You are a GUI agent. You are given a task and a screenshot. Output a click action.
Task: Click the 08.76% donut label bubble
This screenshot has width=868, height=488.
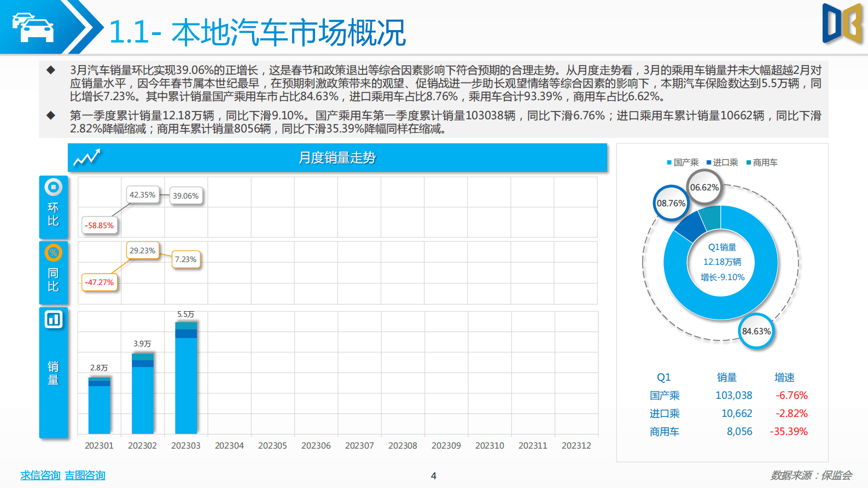[x=671, y=203]
